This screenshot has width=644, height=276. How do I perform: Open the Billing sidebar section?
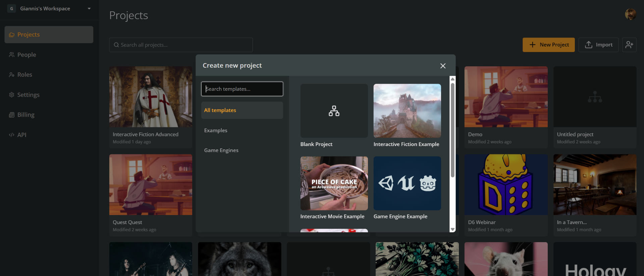click(x=49, y=115)
